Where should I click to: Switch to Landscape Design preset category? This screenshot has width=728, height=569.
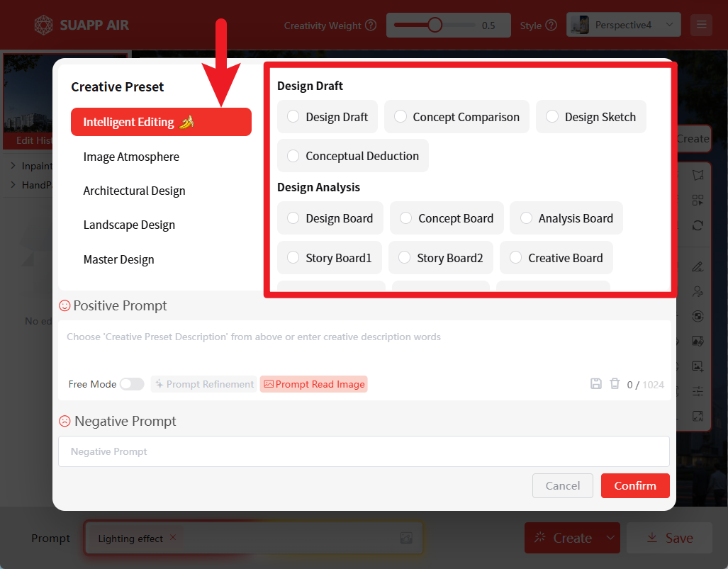click(129, 225)
